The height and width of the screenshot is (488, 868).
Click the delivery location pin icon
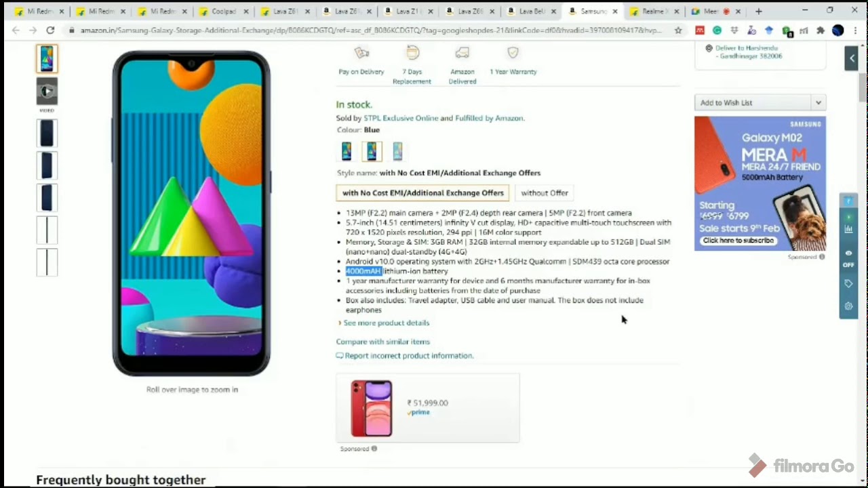click(x=709, y=48)
